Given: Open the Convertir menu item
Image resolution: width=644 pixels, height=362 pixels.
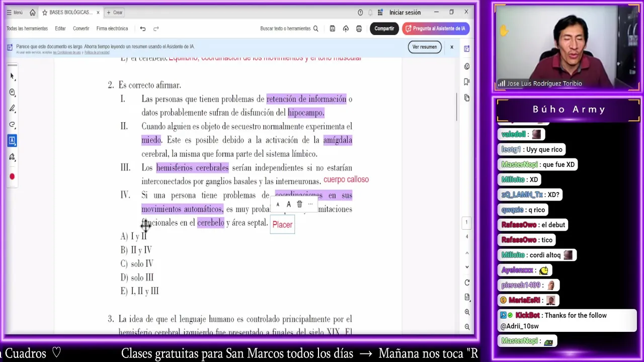Looking at the screenshot, I should tap(81, 29).
